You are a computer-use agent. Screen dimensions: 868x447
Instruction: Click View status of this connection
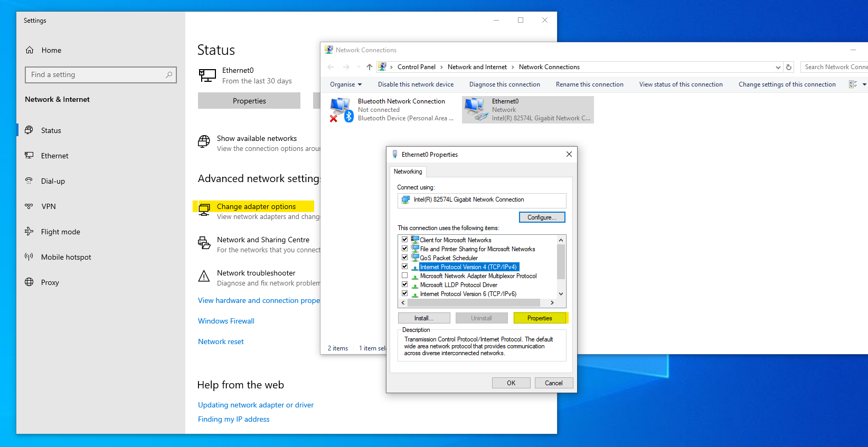(681, 84)
